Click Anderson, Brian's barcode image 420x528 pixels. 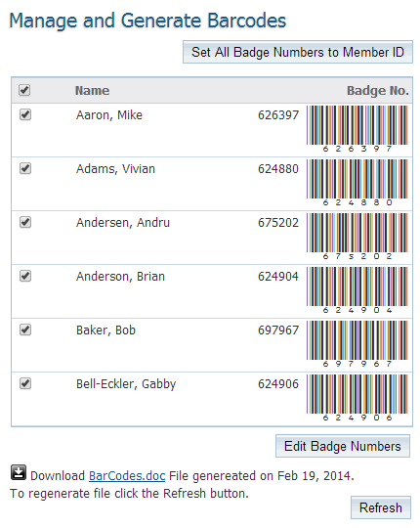point(357,290)
